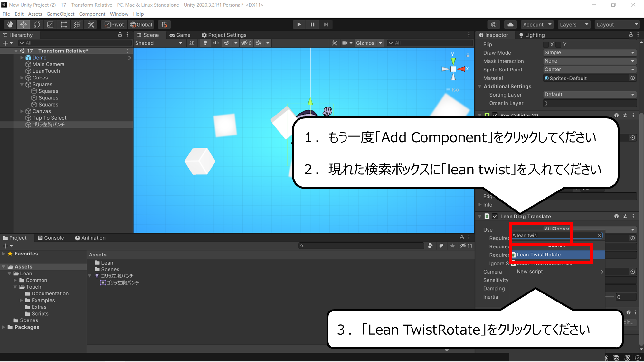
Task: Select the Rotate tool
Action: click(37, 24)
